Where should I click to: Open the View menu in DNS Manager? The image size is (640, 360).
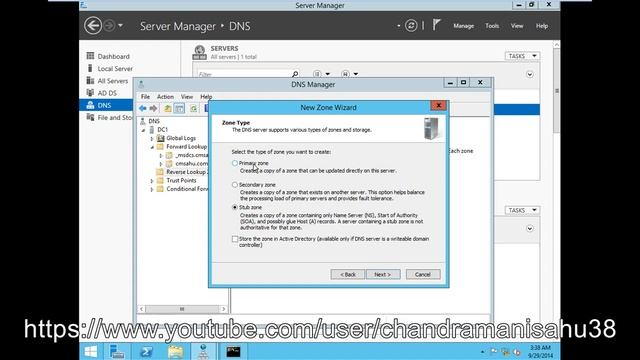[x=187, y=97]
